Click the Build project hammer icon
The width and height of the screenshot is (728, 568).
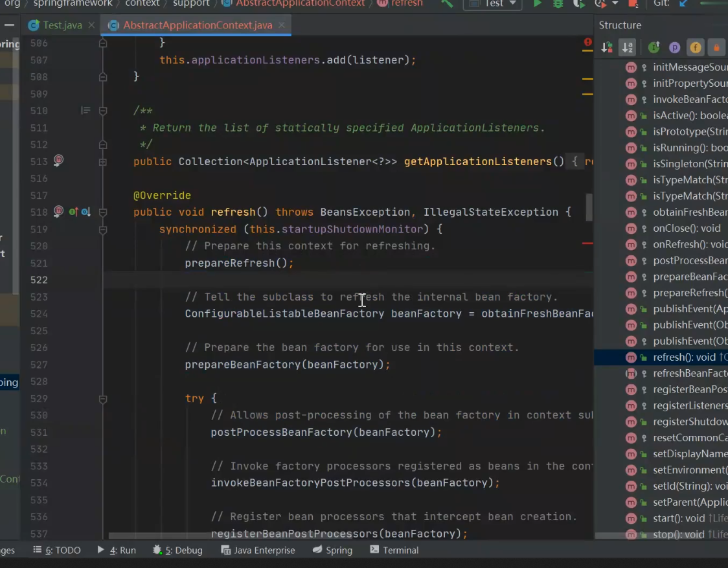click(447, 4)
